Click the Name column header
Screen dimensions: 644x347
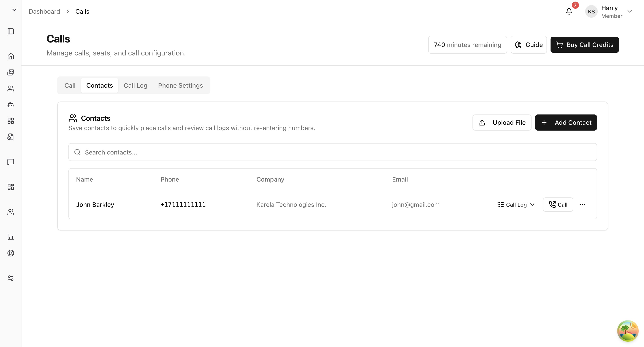[x=85, y=179]
